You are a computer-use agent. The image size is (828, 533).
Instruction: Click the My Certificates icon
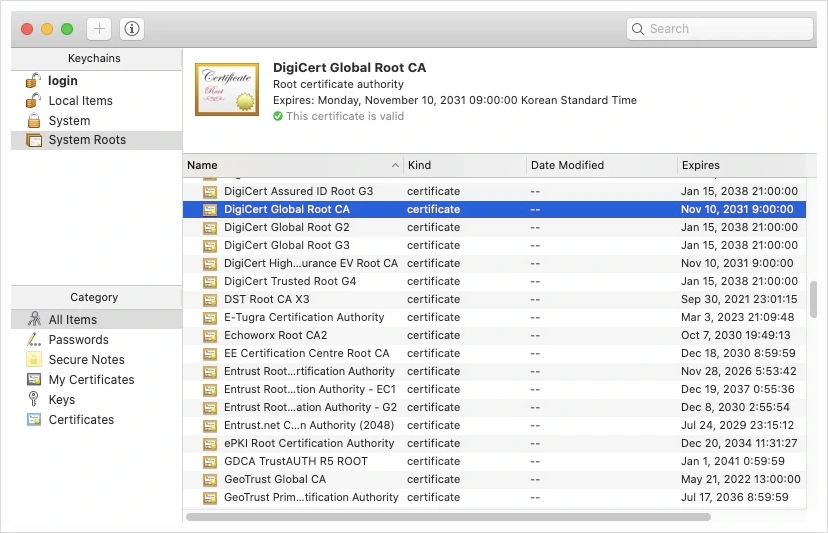pyautogui.click(x=34, y=379)
